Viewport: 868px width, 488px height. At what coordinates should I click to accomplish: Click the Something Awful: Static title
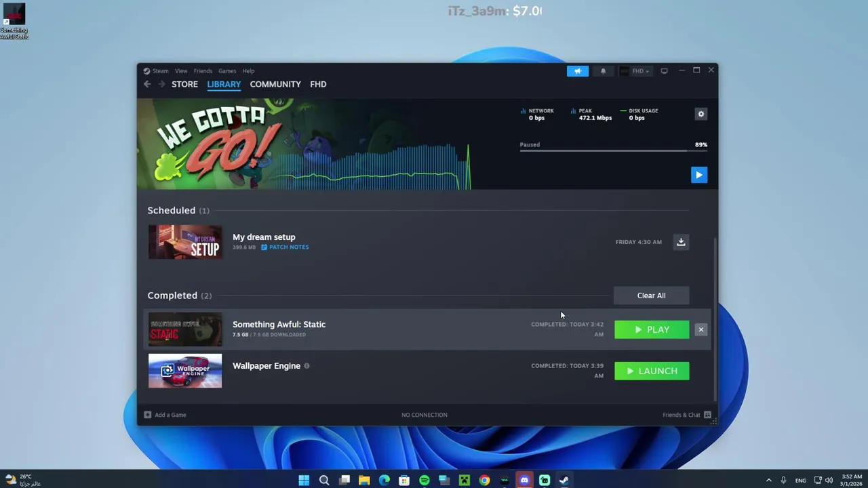(279, 325)
